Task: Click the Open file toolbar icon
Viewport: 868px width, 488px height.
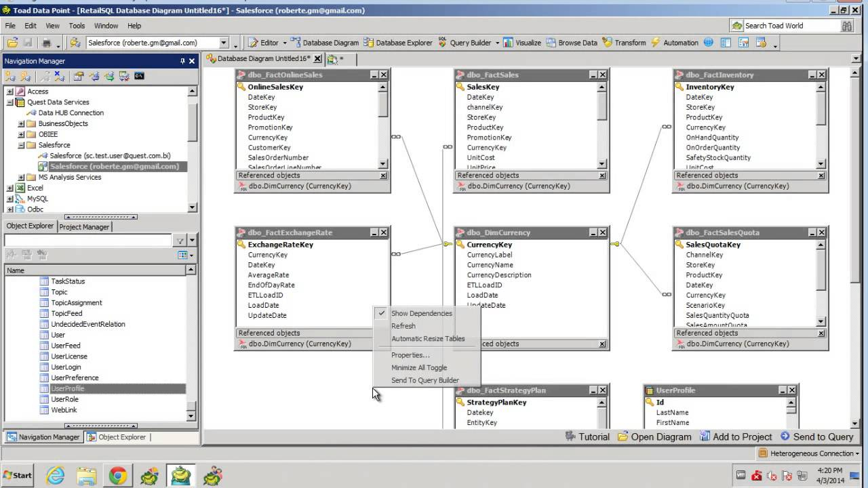Action: click(12, 43)
